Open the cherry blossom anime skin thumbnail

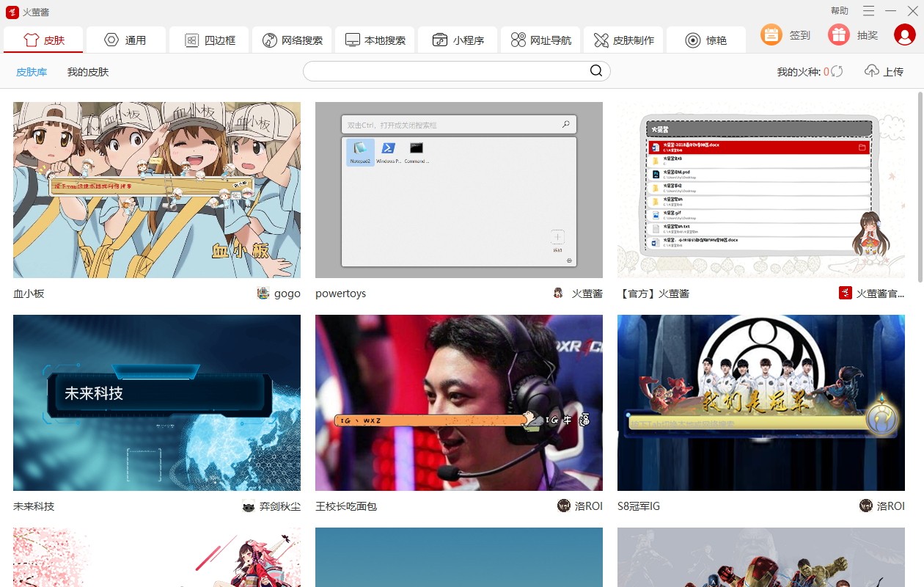[157, 557]
